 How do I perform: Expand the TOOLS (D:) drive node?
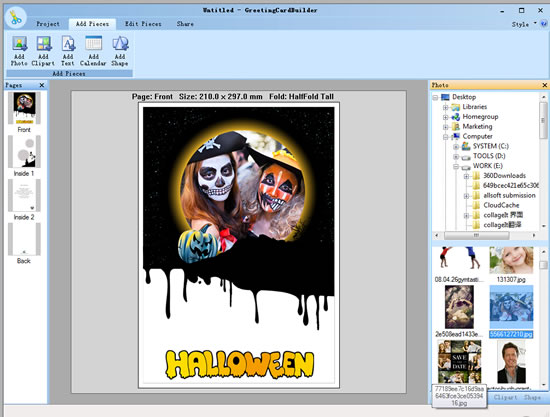tap(456, 156)
